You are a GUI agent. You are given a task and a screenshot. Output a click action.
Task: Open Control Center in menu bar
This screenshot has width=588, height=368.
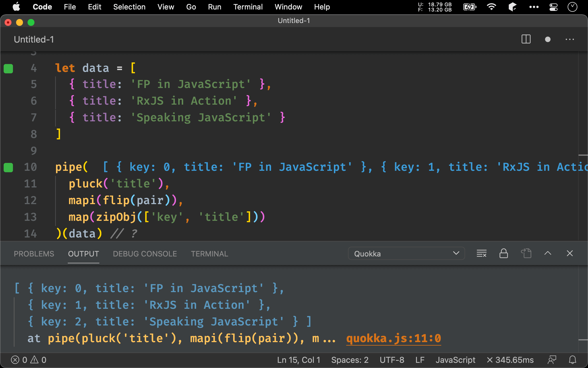click(x=553, y=7)
